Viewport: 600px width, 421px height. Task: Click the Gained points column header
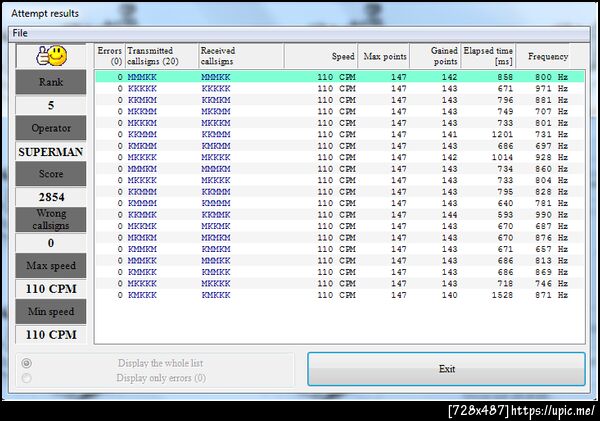(x=435, y=56)
